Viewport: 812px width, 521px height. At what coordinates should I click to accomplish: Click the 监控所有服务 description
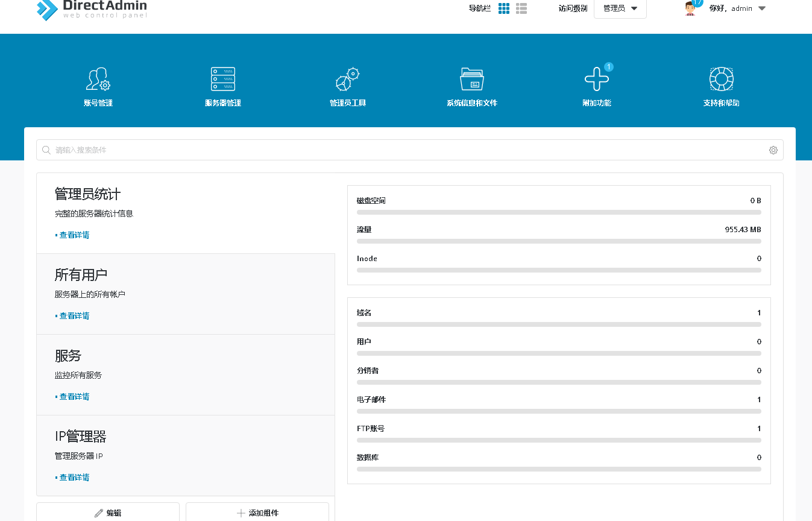78,375
